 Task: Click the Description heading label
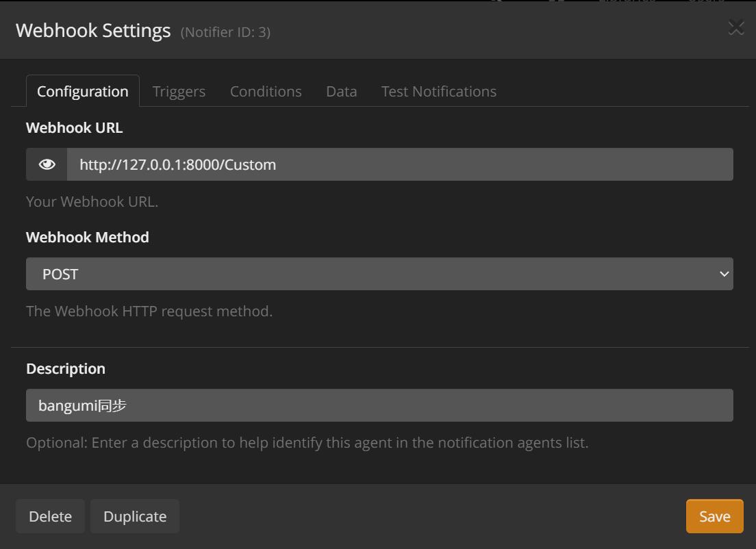[x=66, y=368]
